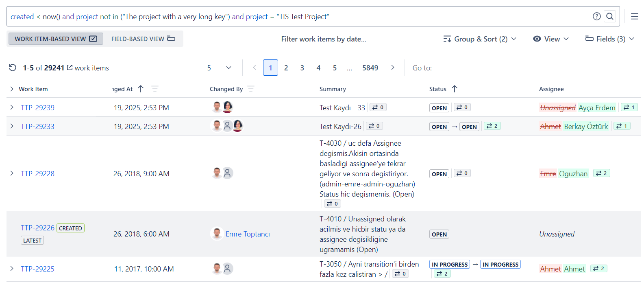The image size is (644, 289).
Task: Go to page 3
Action: pyautogui.click(x=302, y=68)
